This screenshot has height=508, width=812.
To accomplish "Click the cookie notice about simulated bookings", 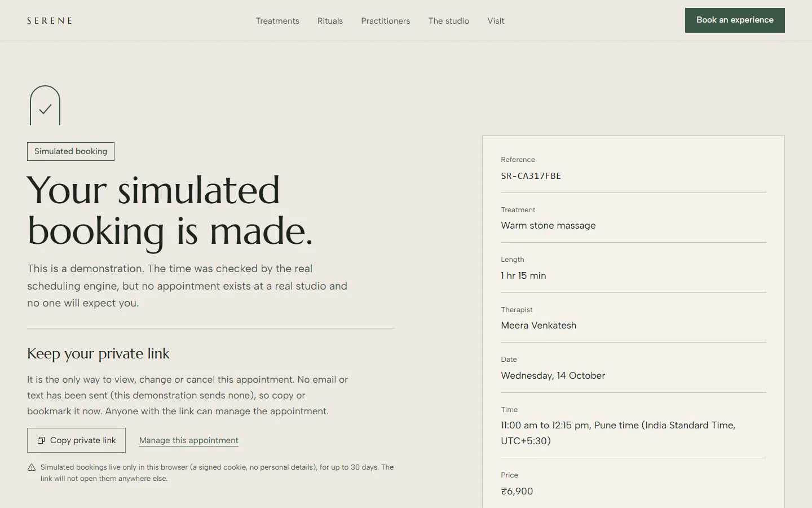I will (x=217, y=473).
